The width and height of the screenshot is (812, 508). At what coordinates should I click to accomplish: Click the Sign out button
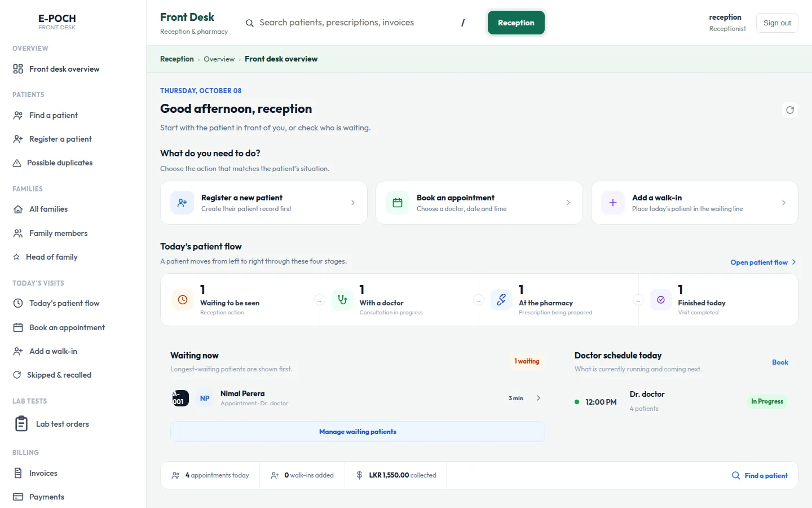tap(777, 23)
